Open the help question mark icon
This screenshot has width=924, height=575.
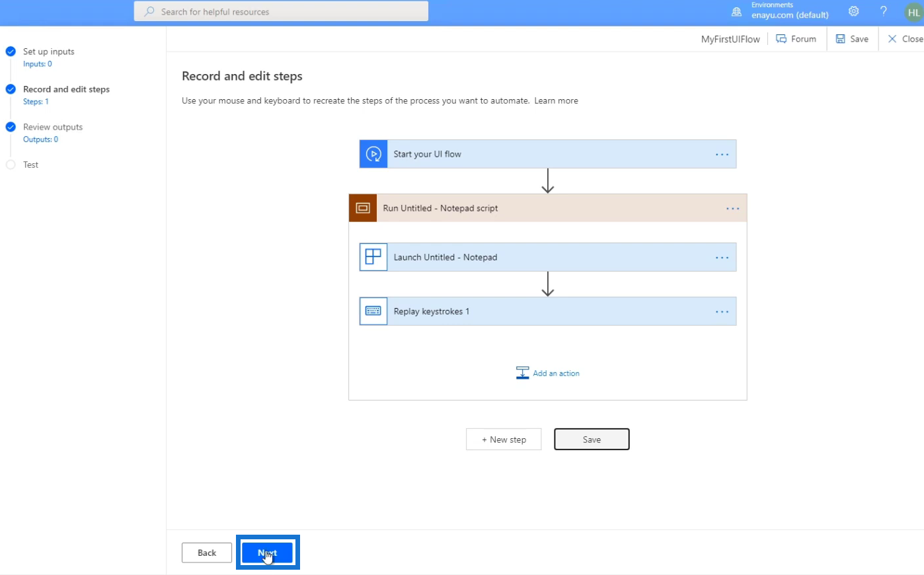point(883,11)
